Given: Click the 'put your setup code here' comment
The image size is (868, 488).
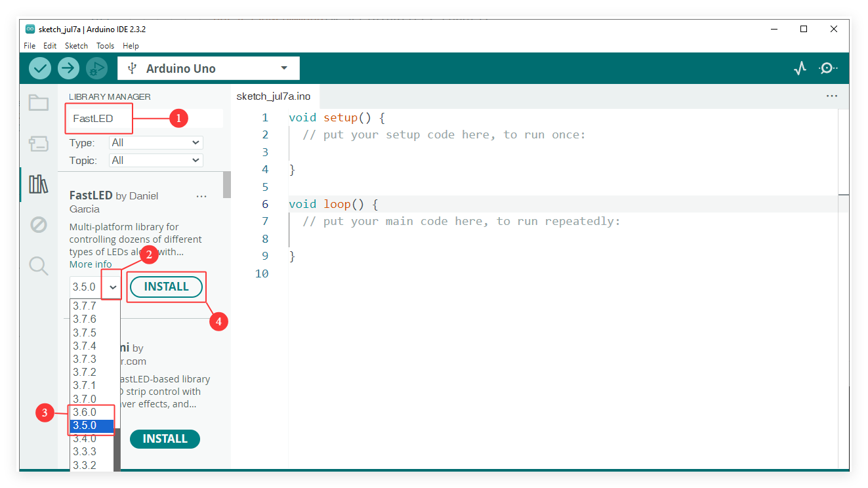Looking at the screenshot, I should coord(444,135).
